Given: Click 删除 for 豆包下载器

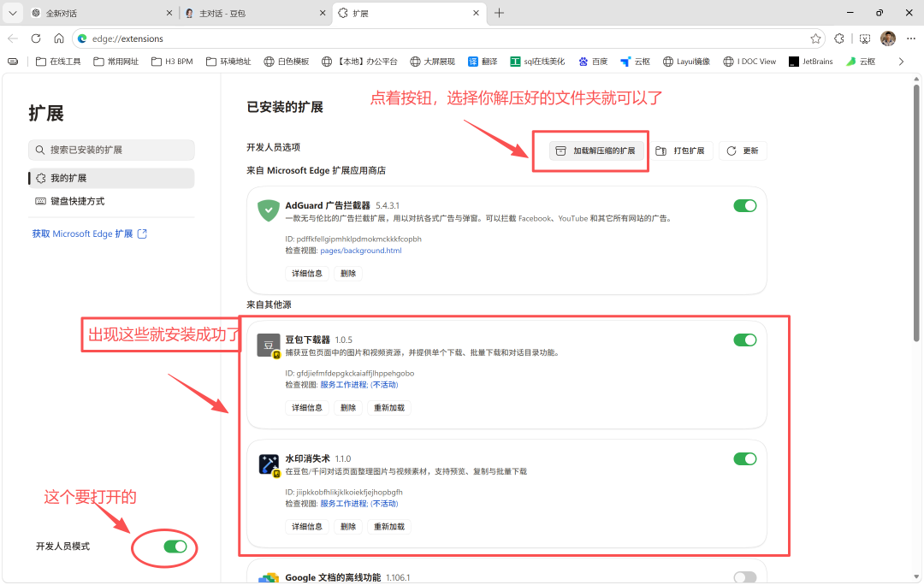Looking at the screenshot, I should [x=348, y=408].
